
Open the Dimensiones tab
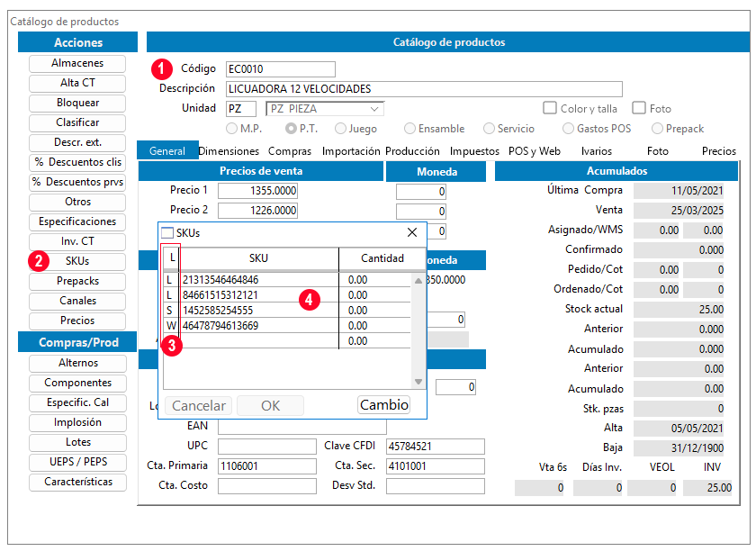229,151
